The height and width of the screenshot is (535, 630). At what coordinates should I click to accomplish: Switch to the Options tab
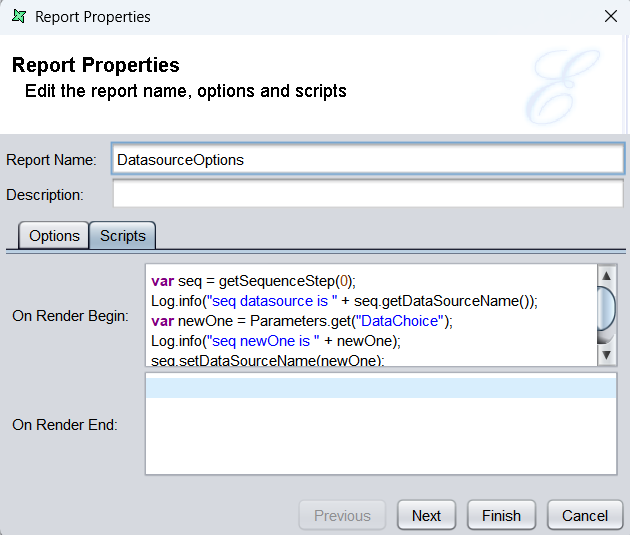coord(54,236)
